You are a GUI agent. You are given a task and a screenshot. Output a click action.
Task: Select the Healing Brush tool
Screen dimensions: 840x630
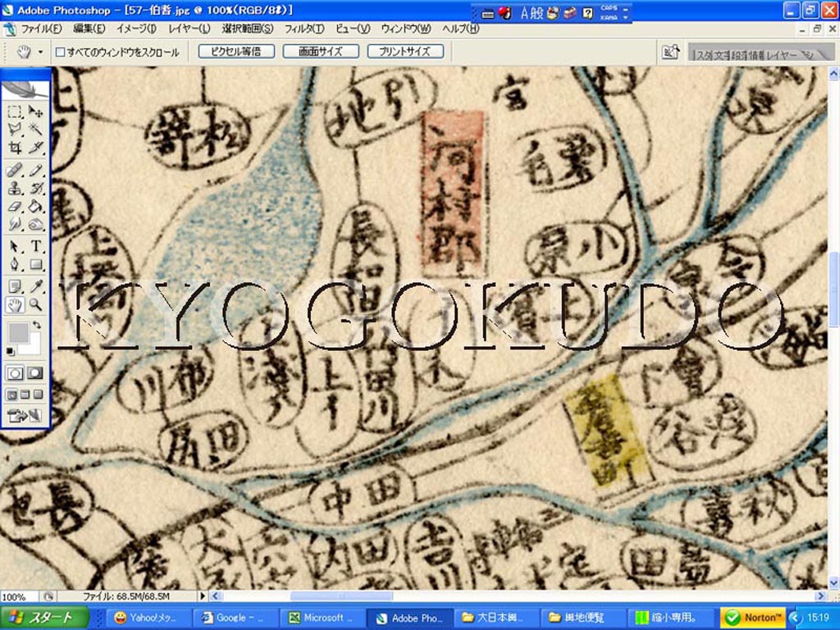pyautogui.click(x=15, y=171)
